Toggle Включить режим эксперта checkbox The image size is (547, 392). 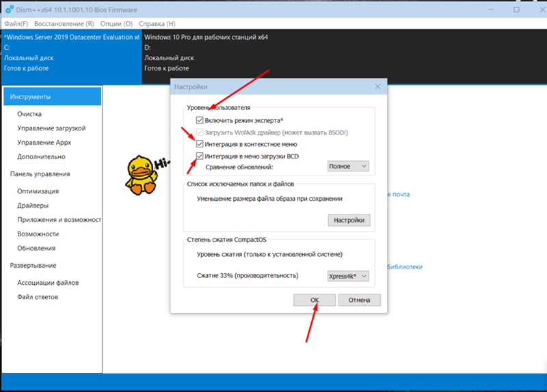(x=200, y=120)
